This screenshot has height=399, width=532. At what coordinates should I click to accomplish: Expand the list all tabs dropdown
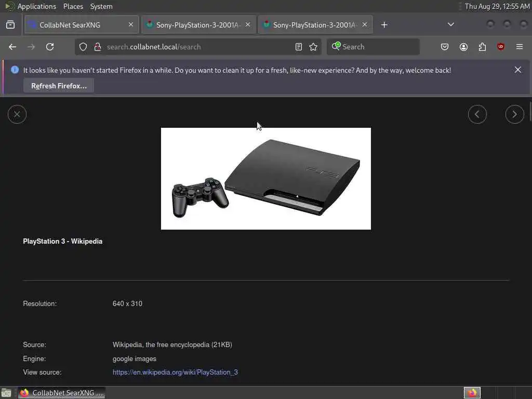tap(450, 24)
